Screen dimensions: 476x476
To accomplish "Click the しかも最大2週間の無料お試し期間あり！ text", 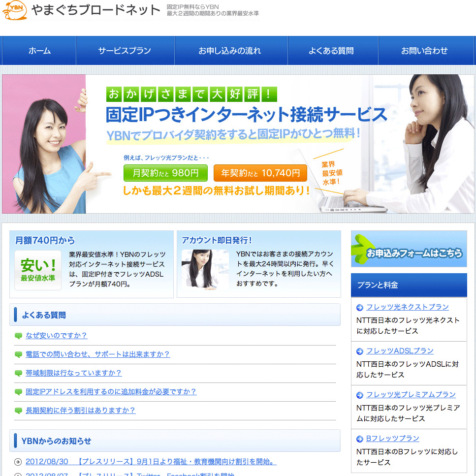I will point(216,190).
